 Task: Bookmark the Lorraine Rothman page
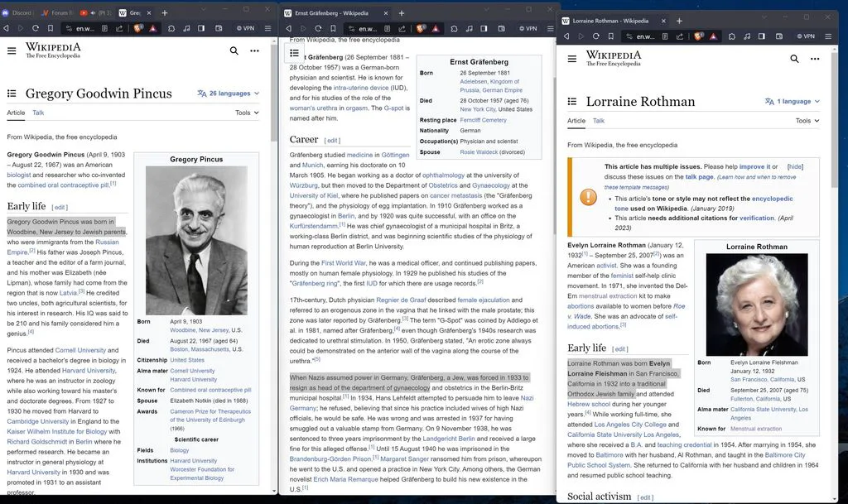(610, 36)
